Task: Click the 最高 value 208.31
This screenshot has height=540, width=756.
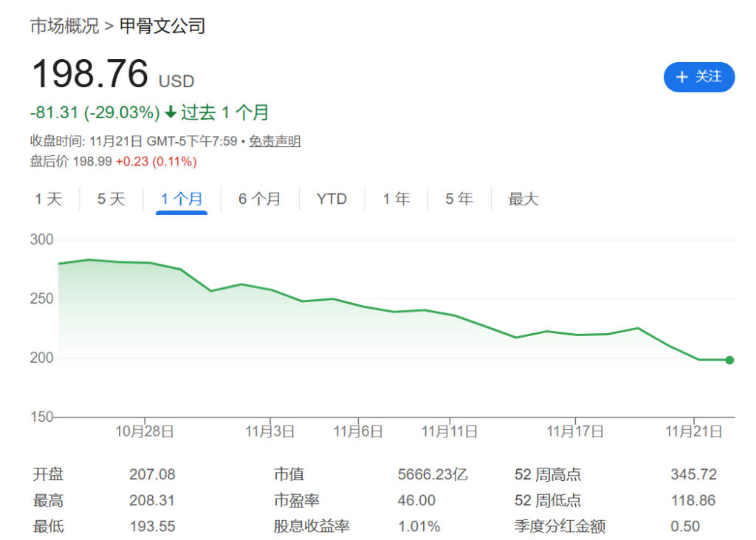Action: (152, 500)
